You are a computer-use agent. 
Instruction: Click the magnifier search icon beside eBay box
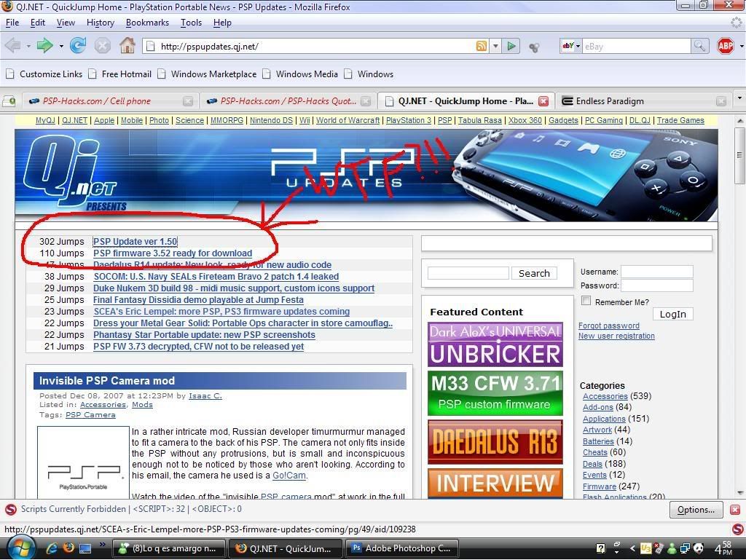[699, 46]
